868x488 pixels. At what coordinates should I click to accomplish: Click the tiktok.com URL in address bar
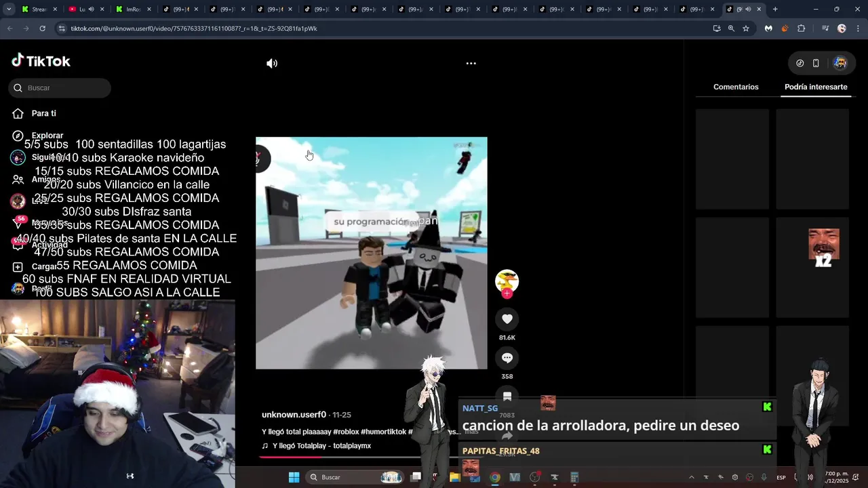pos(194,28)
